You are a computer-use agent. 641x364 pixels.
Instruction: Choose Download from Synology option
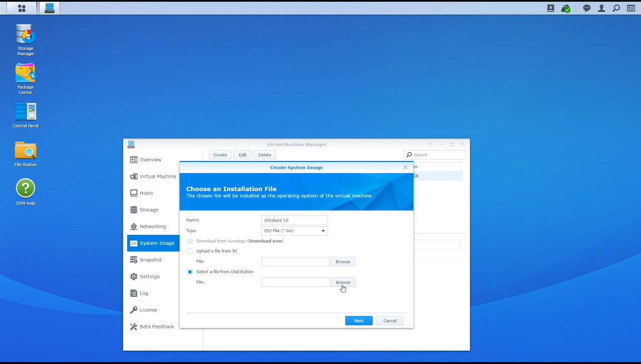pos(190,241)
